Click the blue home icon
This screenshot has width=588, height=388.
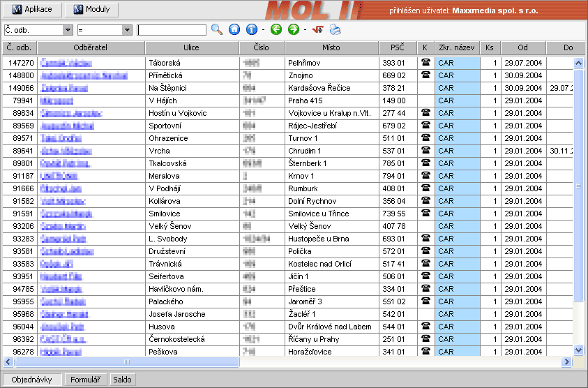pos(234,30)
